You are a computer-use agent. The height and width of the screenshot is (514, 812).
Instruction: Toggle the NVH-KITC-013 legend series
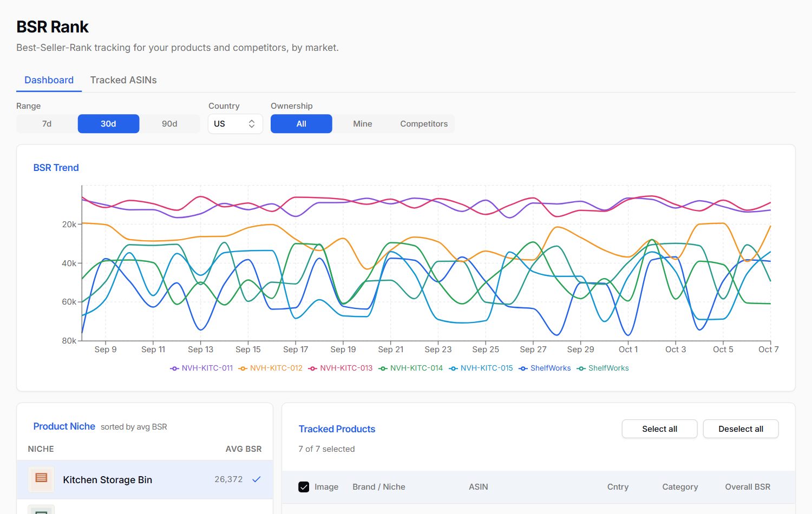tap(340, 368)
